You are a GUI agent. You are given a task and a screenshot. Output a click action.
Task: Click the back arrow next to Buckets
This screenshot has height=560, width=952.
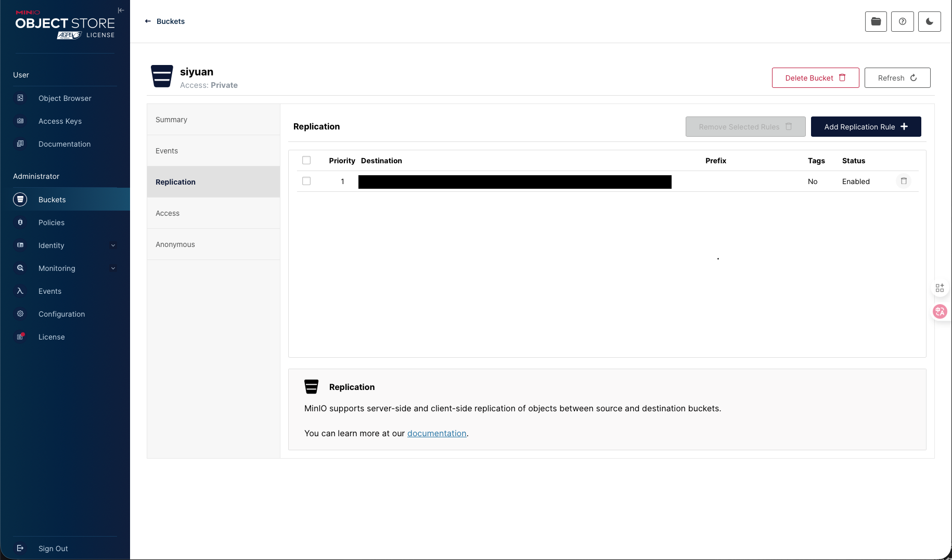pos(148,21)
